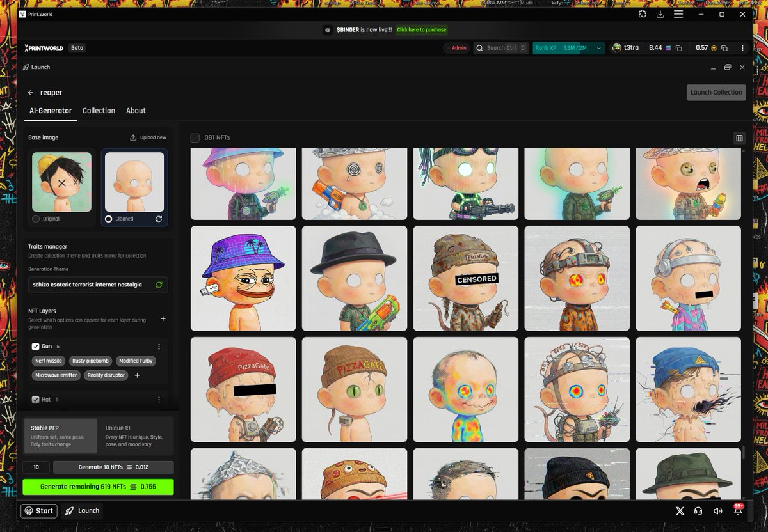Switch to the Collection tab
The image size is (768, 532).
[99, 111]
